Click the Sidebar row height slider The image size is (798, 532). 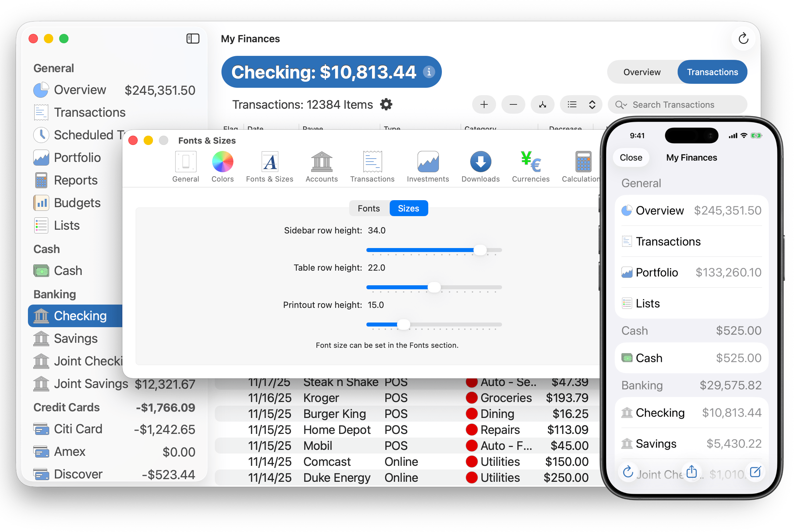480,250
